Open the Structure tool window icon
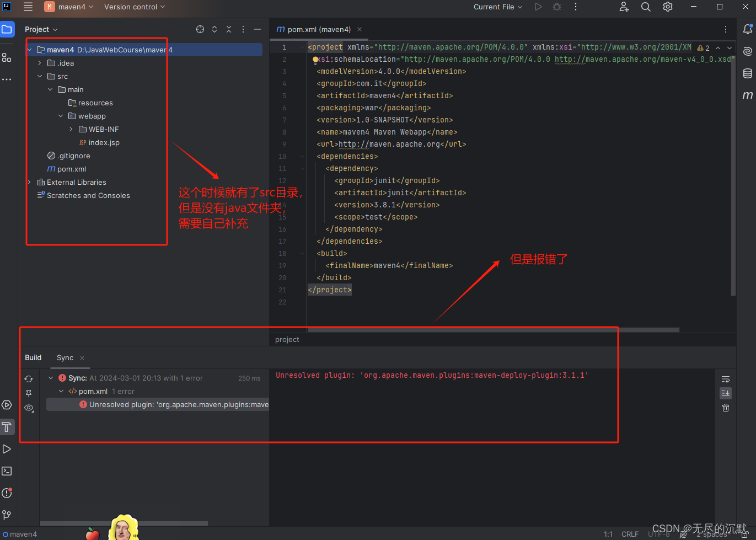This screenshot has width=756, height=540. (x=7, y=57)
